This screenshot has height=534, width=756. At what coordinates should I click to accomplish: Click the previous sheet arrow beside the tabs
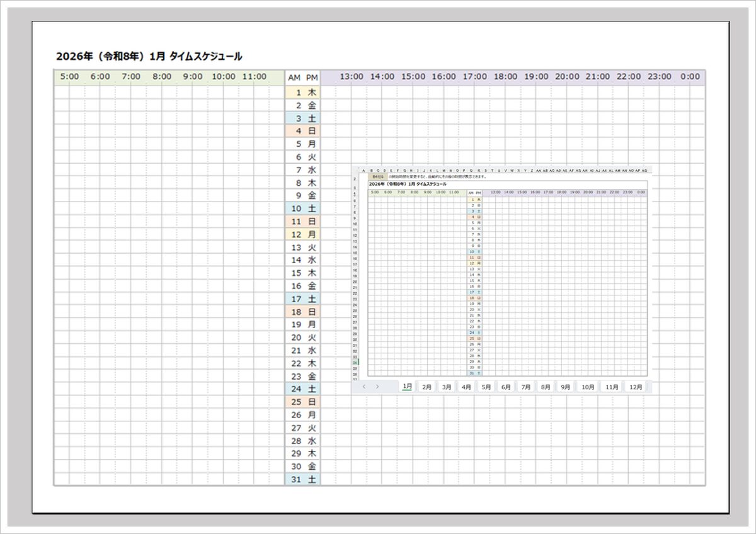pyautogui.click(x=364, y=387)
